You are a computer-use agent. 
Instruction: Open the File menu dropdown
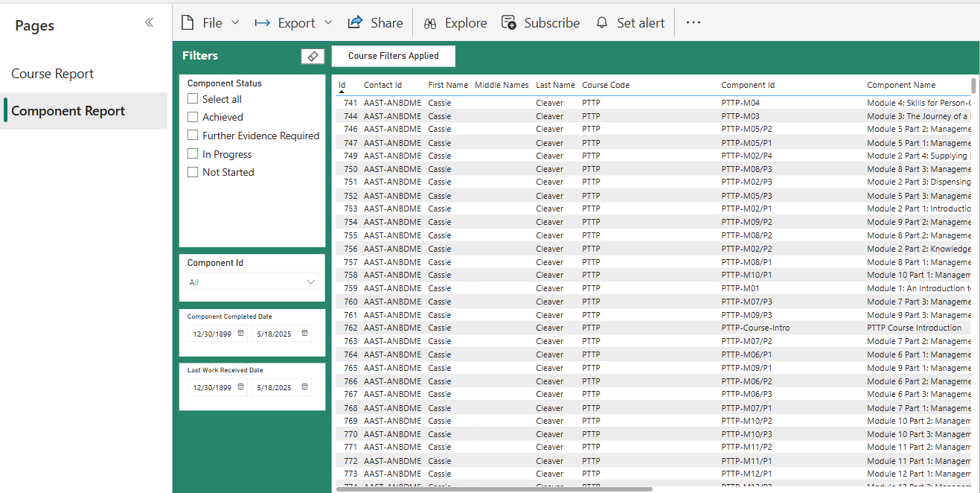click(x=211, y=23)
